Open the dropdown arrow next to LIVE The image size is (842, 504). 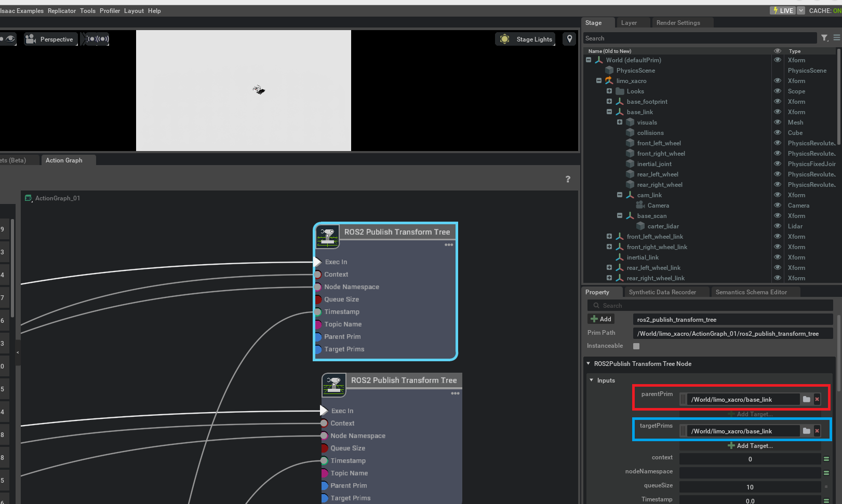click(x=801, y=10)
